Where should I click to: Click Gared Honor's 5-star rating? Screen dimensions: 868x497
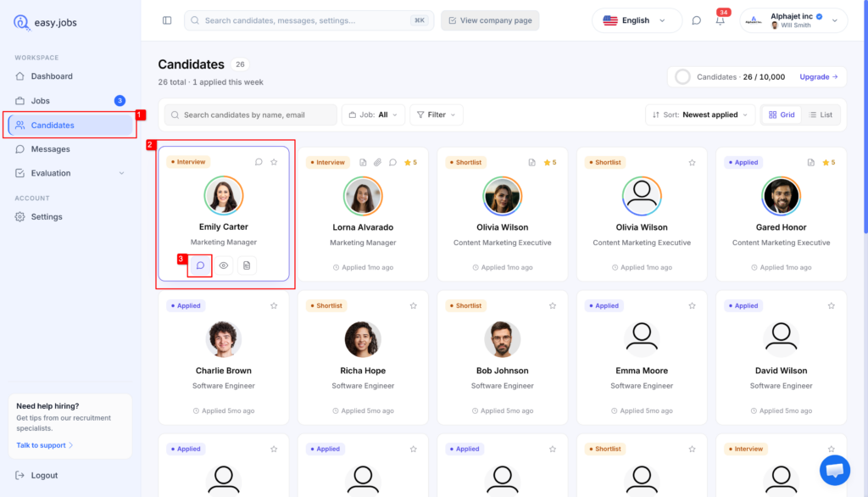[x=829, y=162]
